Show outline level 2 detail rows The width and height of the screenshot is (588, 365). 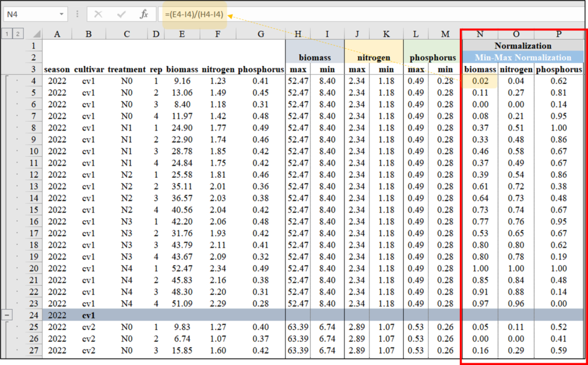pos(18,34)
